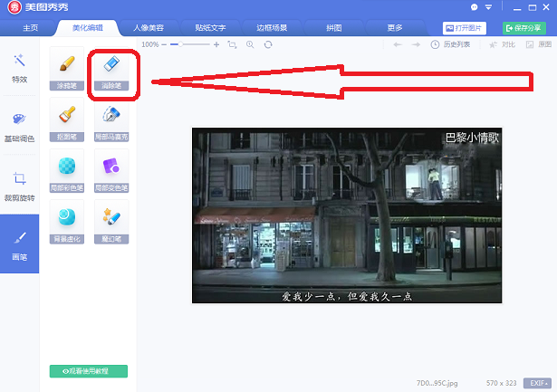Maximize the 美图秀秀 window

533,7
